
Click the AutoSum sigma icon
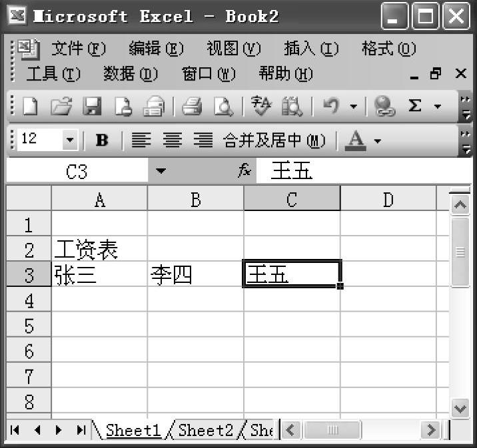pyautogui.click(x=414, y=105)
